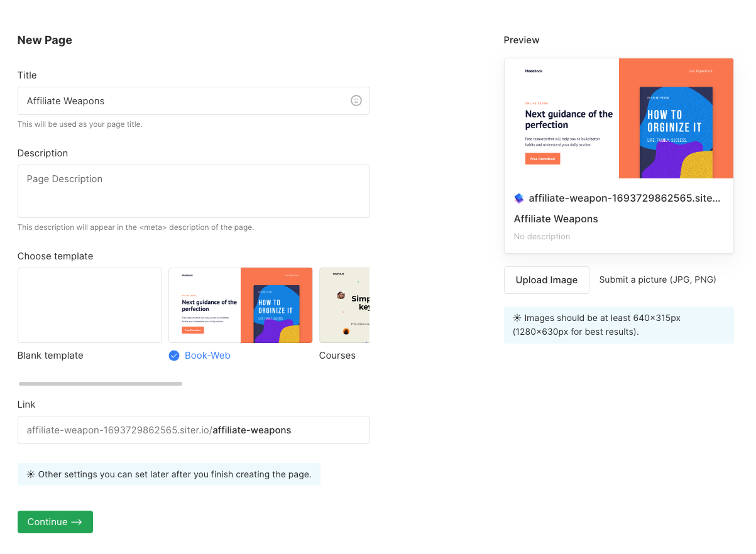Click the siter.io URL in preview card
This screenshot has height=554, width=756.
coord(624,198)
